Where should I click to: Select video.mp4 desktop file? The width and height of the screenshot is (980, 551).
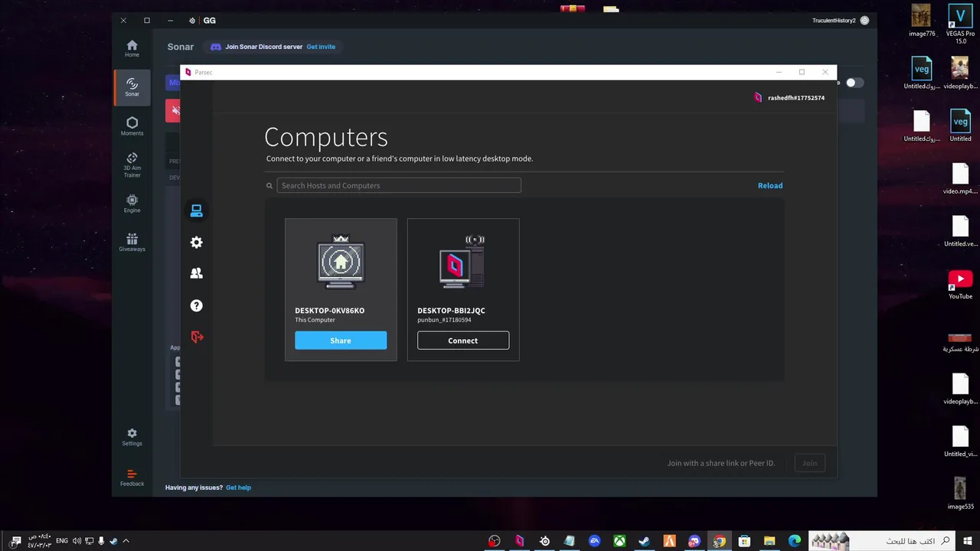coord(961,180)
